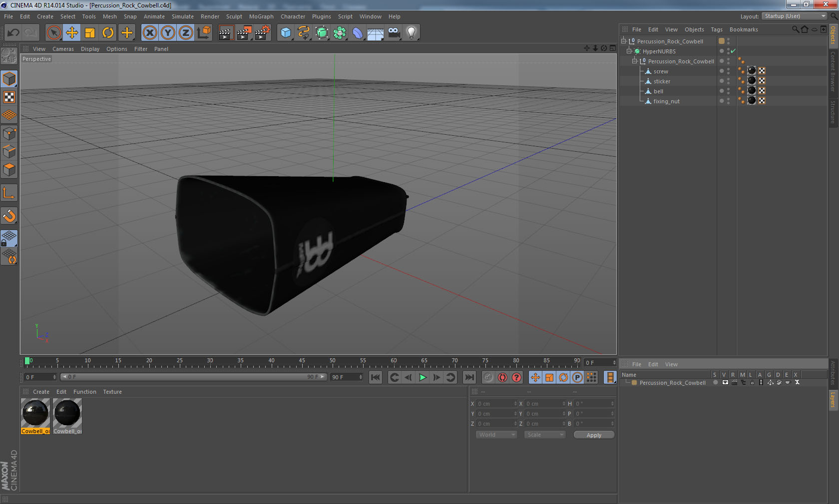The width and height of the screenshot is (839, 504).
Task: Click Render Active View icon
Action: [x=226, y=33]
